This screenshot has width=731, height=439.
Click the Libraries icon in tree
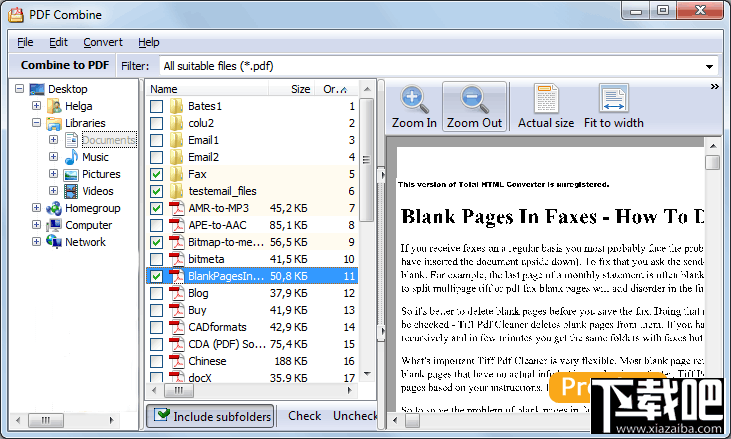(54, 123)
